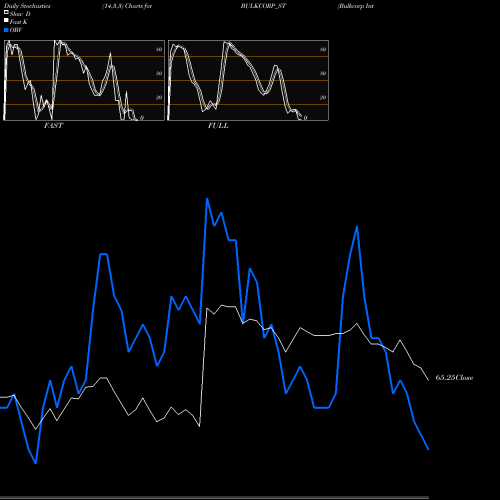
Task: Click the Slow D legend swatch
Action: point(6,12)
